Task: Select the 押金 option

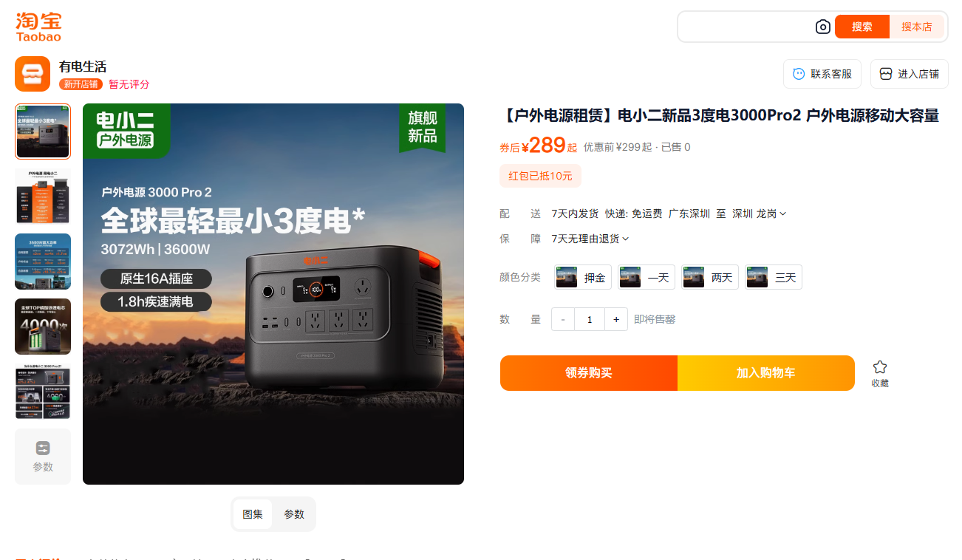Action: click(x=583, y=277)
